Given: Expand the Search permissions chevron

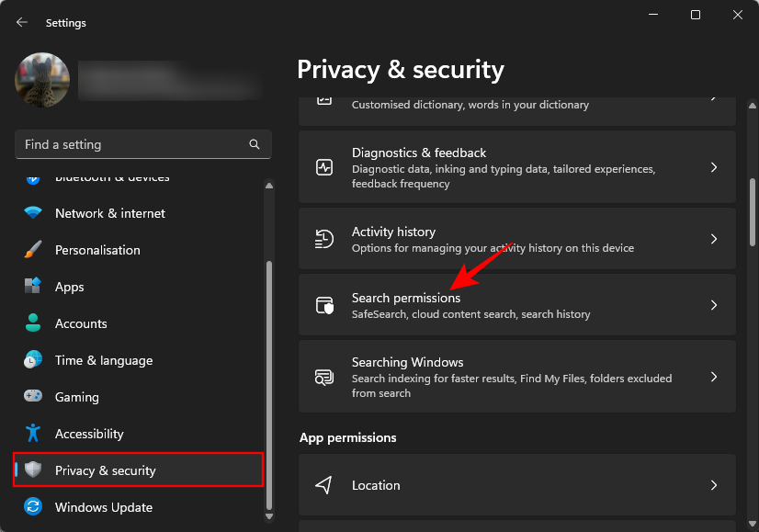Looking at the screenshot, I should click(x=714, y=305).
